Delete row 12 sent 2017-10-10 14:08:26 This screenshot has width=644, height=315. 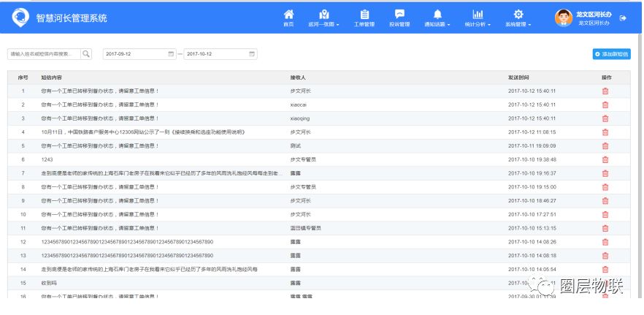pos(605,242)
